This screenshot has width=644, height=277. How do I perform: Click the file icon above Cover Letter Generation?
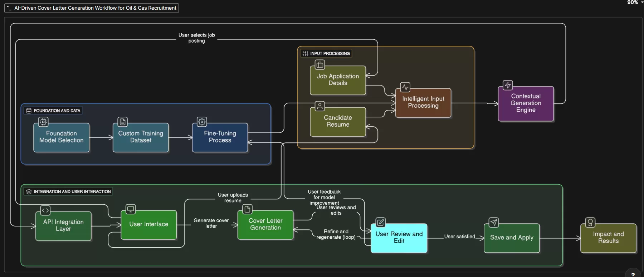click(247, 209)
